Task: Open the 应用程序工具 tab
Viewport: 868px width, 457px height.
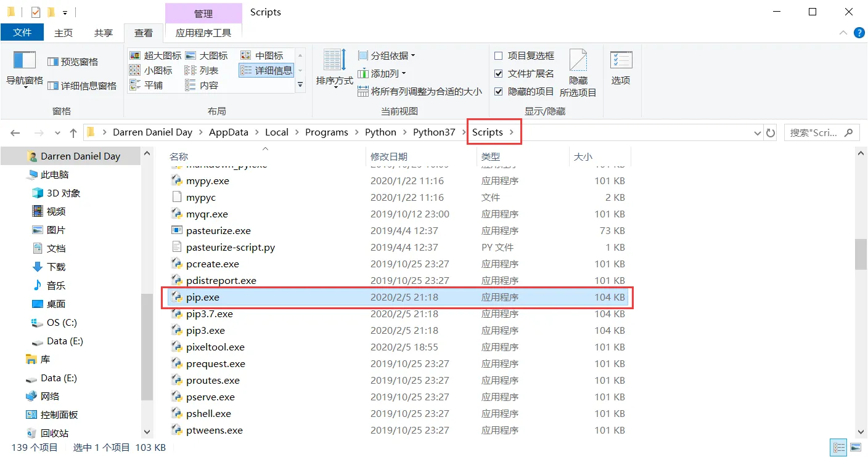Action: (203, 33)
